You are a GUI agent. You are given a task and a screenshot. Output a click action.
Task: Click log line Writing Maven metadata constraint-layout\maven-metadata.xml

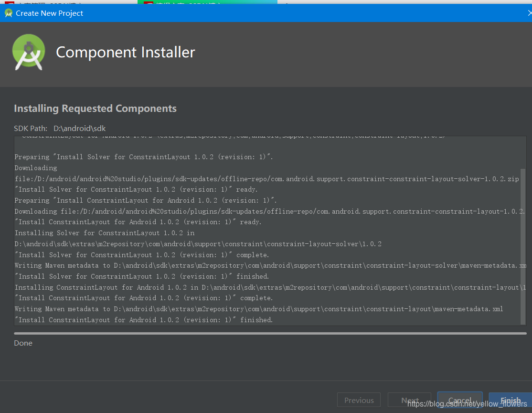[259, 309]
